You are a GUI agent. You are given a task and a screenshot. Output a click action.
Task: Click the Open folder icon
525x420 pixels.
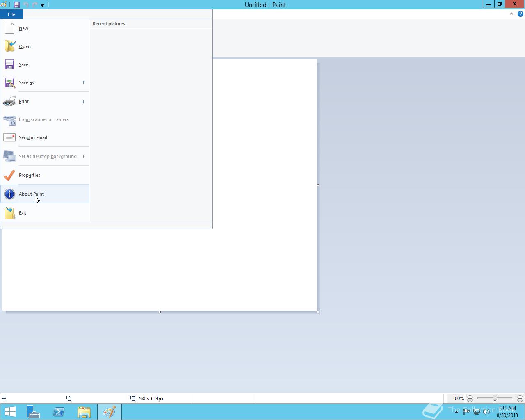pos(9,46)
